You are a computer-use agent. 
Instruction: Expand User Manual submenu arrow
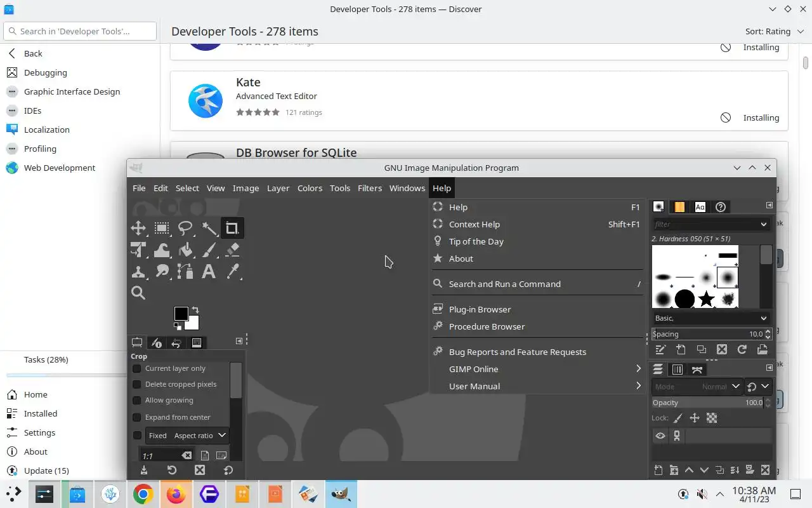coord(638,386)
